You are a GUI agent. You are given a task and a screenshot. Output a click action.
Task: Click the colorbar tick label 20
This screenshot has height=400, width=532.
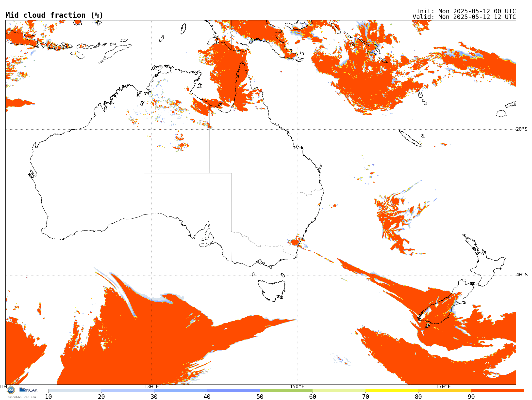[x=101, y=397]
